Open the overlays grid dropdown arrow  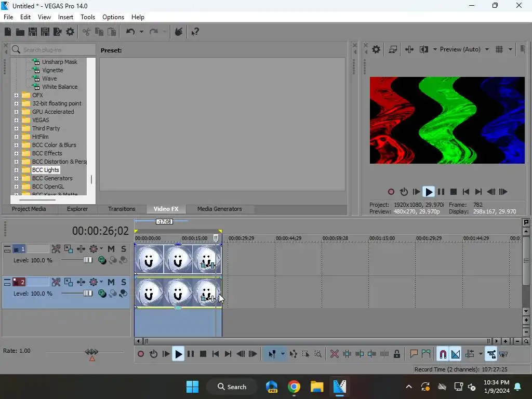[510, 49]
